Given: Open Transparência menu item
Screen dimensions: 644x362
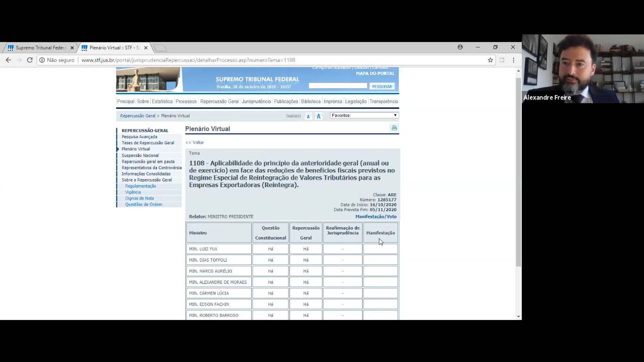Looking at the screenshot, I should coord(384,101).
